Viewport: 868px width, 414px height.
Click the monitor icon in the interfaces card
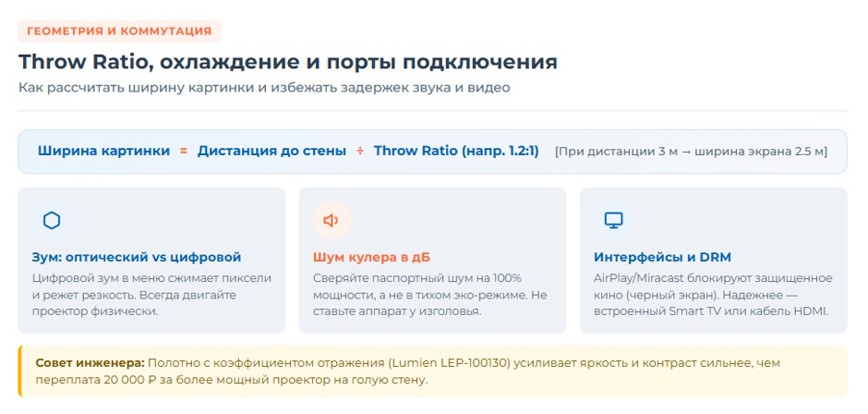coord(613,221)
